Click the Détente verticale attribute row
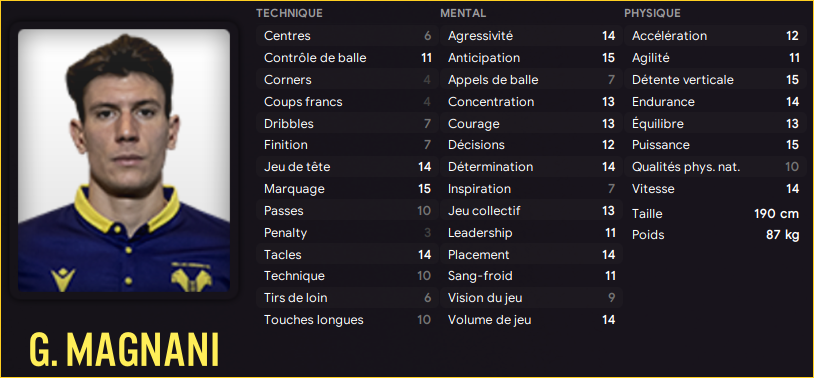 coord(715,80)
